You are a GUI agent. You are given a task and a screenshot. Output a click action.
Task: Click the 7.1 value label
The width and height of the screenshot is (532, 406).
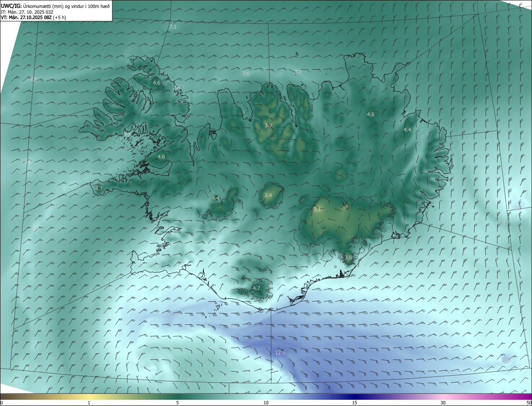click(x=173, y=27)
